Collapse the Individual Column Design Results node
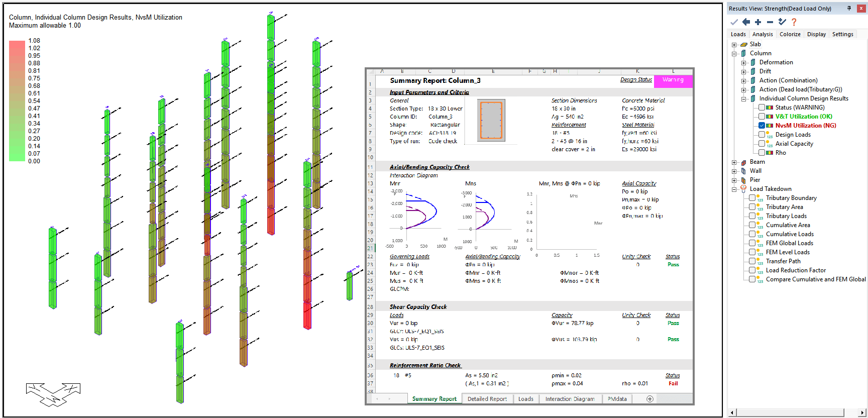The height and width of the screenshot is (418, 868). 744,99
